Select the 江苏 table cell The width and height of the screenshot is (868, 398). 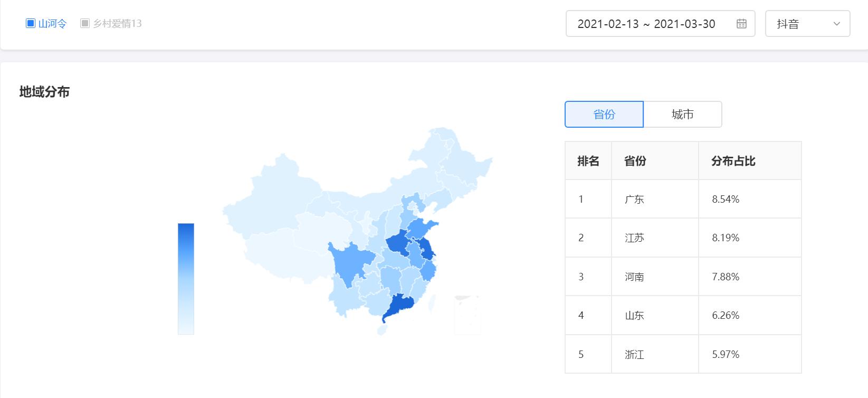[655, 238]
